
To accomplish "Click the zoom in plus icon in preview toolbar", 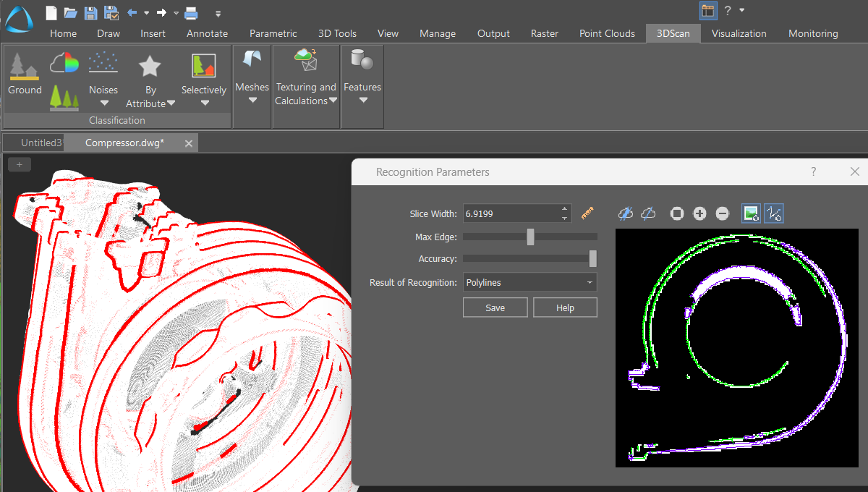I will (699, 213).
